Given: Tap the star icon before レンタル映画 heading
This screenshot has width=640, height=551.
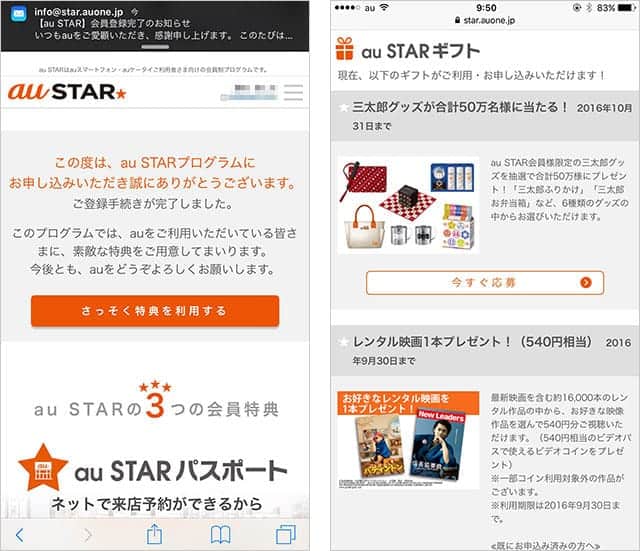Looking at the screenshot, I should point(344,342).
